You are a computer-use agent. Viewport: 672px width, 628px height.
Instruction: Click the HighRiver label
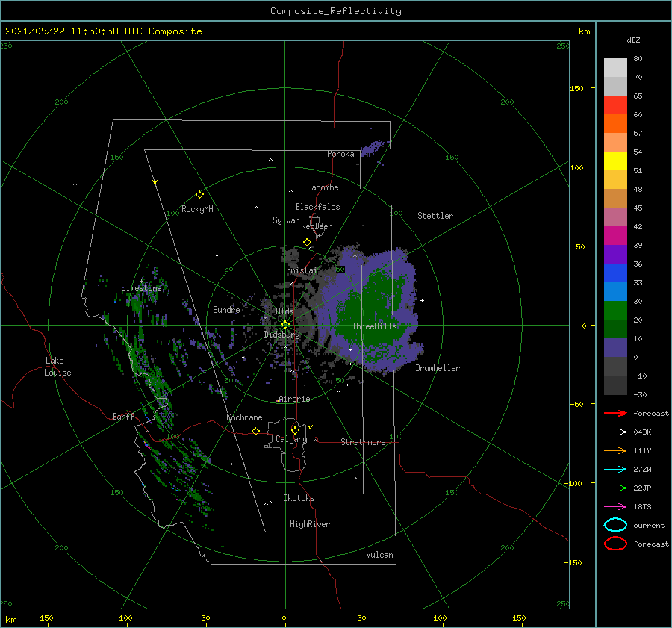pos(310,524)
